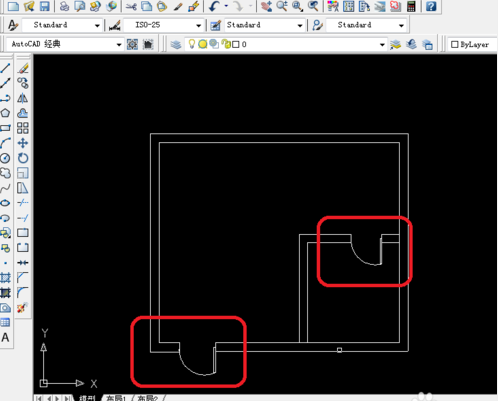Open the Array tool
This screenshot has height=401, width=499.
tap(23, 128)
